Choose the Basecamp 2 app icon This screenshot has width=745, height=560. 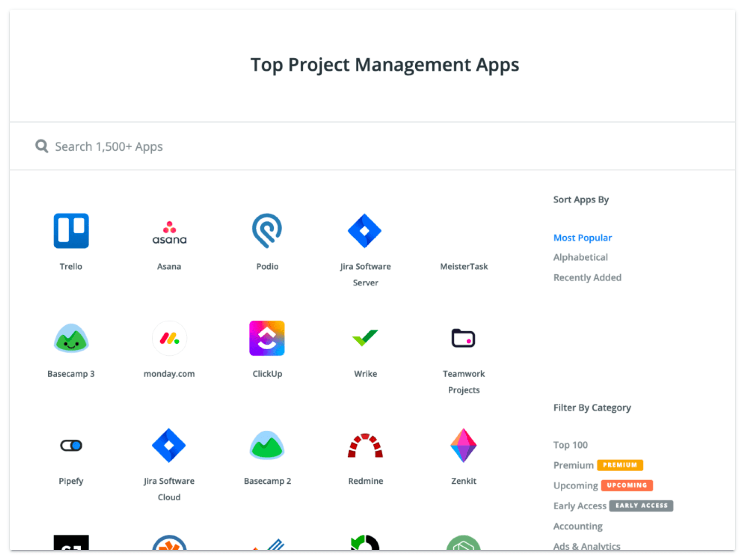point(267,445)
